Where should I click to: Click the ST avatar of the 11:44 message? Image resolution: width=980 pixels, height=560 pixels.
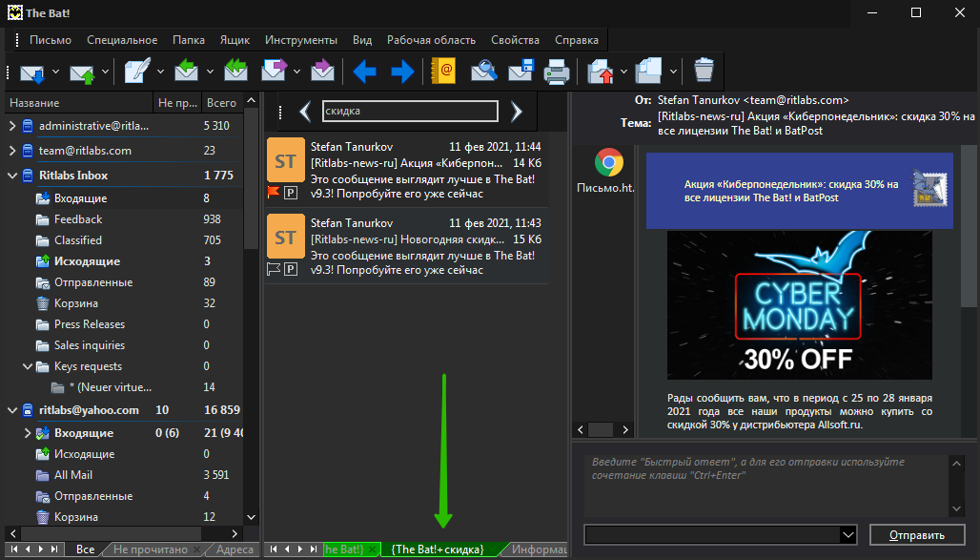[286, 161]
